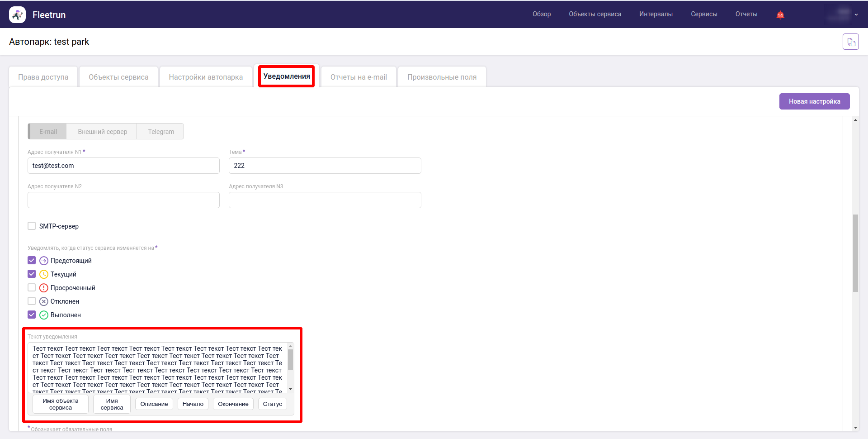Click the Fleetrun logo icon
The image size is (868, 439).
click(x=17, y=15)
